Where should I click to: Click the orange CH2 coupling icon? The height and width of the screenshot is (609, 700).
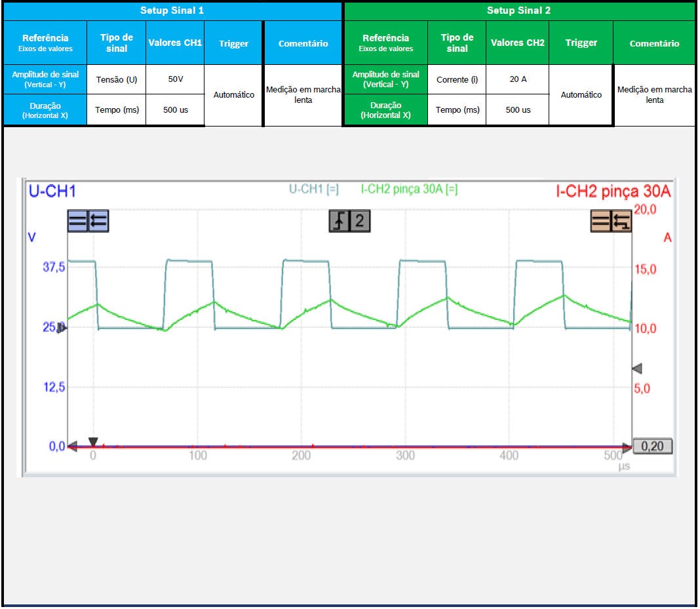(600, 222)
